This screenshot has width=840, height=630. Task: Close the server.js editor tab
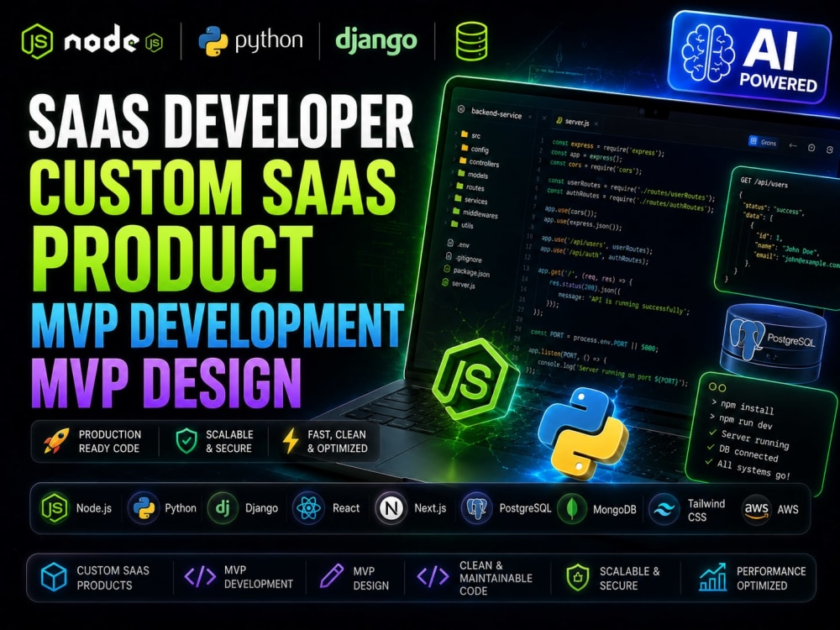point(596,123)
